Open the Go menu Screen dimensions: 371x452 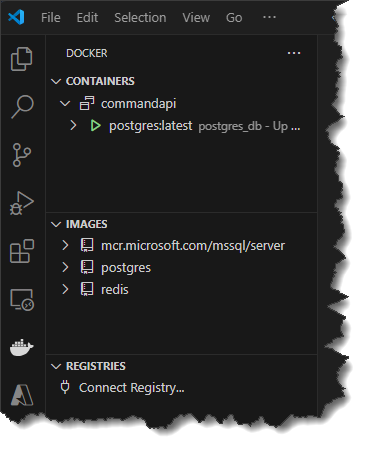[234, 18]
